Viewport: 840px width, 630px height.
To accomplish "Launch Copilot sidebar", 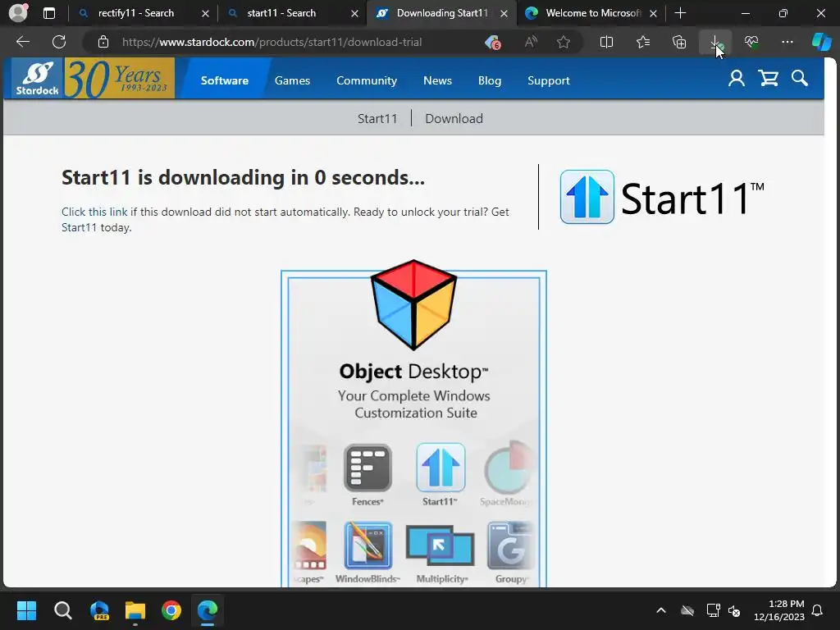I will pyautogui.click(x=821, y=42).
